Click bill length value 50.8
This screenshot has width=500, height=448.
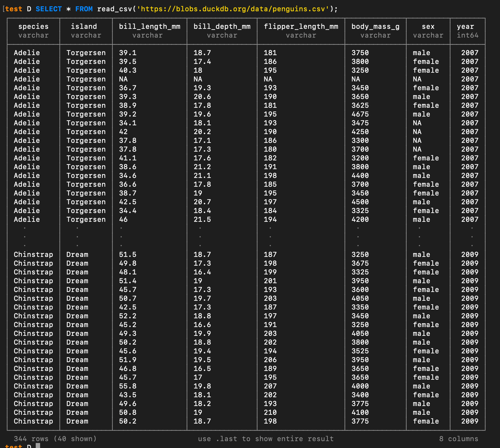pyautogui.click(x=128, y=412)
